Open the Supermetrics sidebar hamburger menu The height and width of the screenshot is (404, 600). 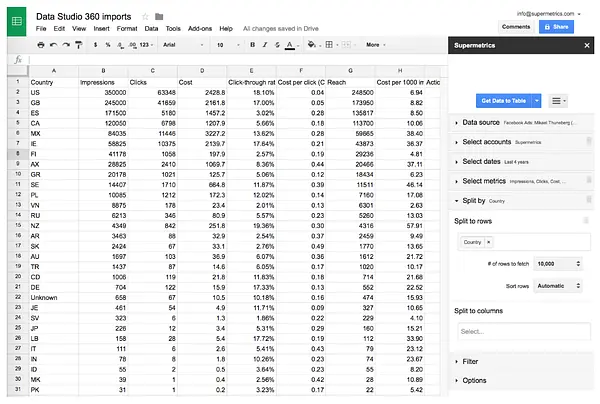coord(558,101)
